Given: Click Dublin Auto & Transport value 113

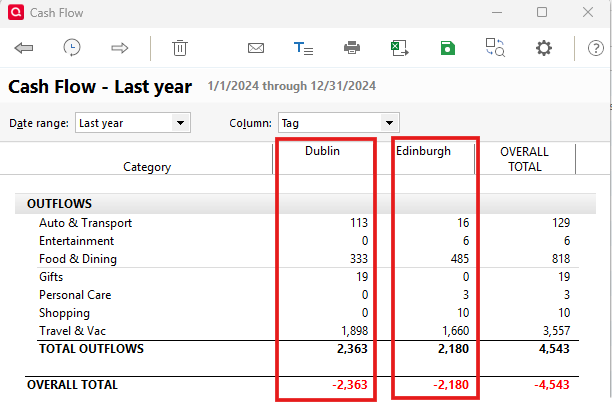Looking at the screenshot, I should click(359, 223).
